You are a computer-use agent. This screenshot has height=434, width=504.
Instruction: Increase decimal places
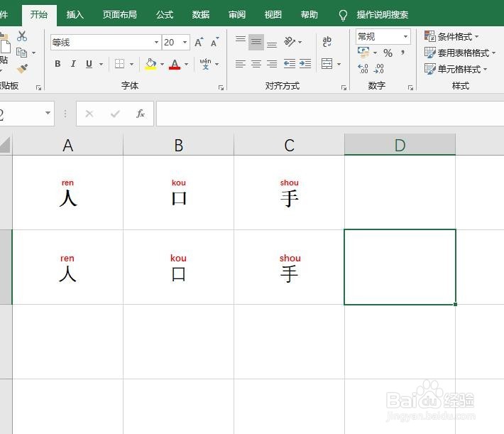[x=363, y=68]
